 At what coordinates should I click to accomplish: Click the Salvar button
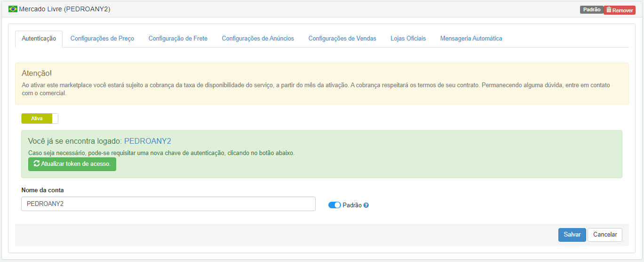[572, 235]
